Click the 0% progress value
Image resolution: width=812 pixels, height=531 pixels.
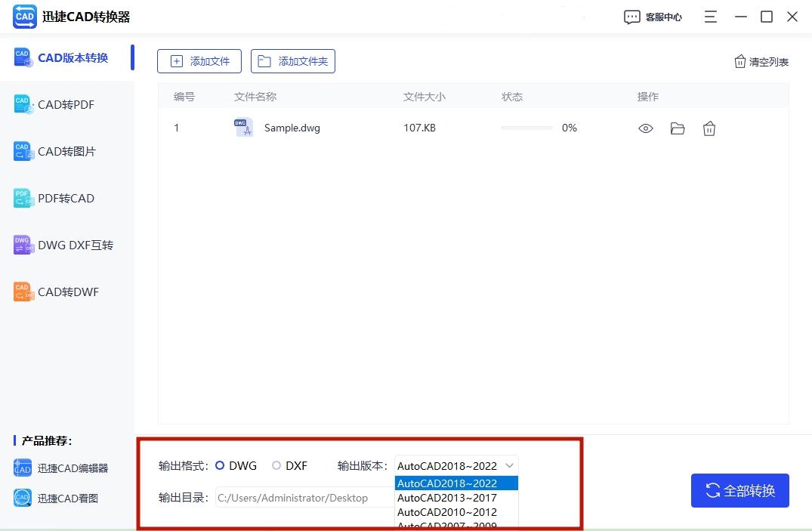[x=569, y=128]
